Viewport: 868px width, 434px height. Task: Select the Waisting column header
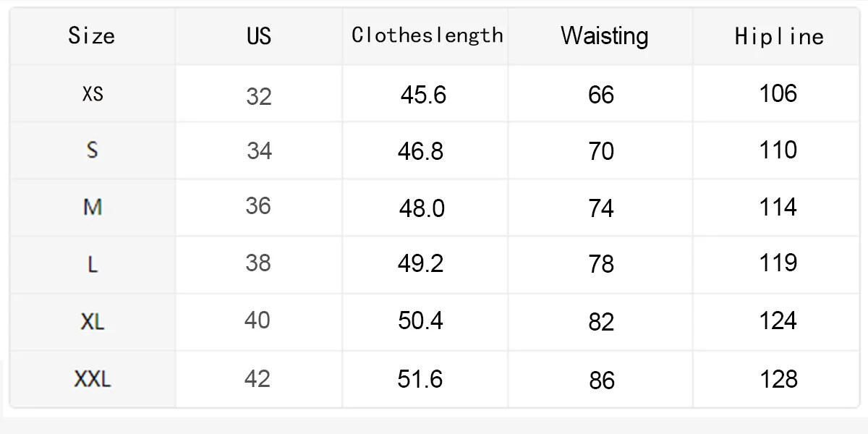pyautogui.click(x=604, y=36)
